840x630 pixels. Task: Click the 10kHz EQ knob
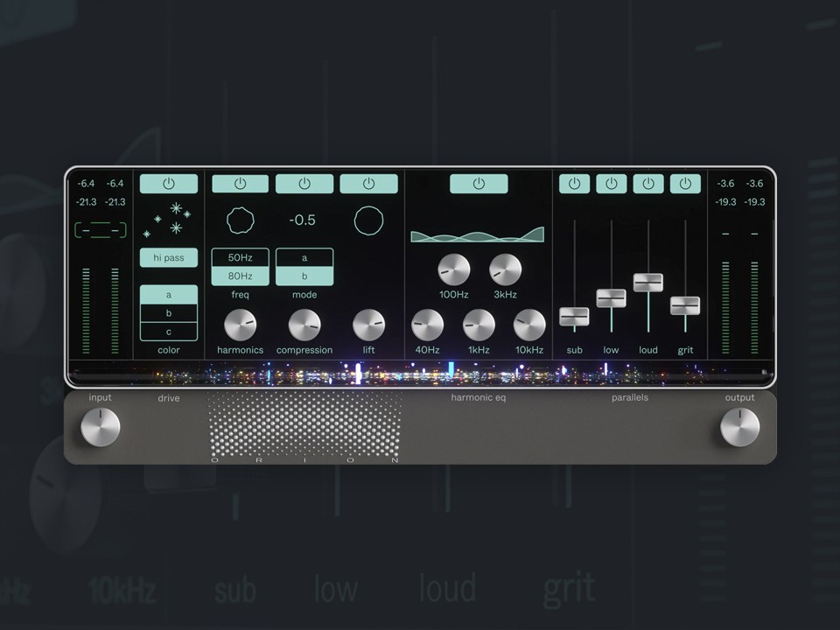click(x=529, y=325)
